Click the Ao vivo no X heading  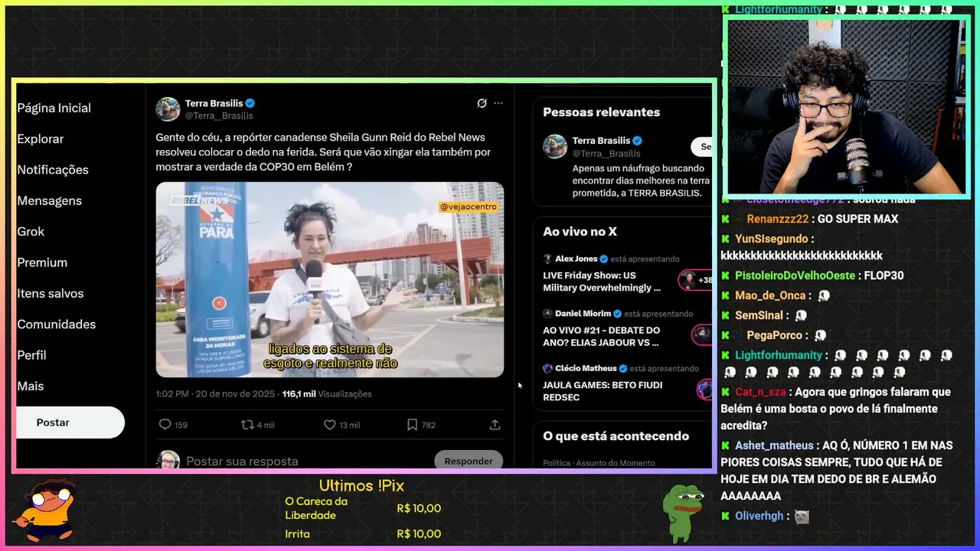coord(580,232)
